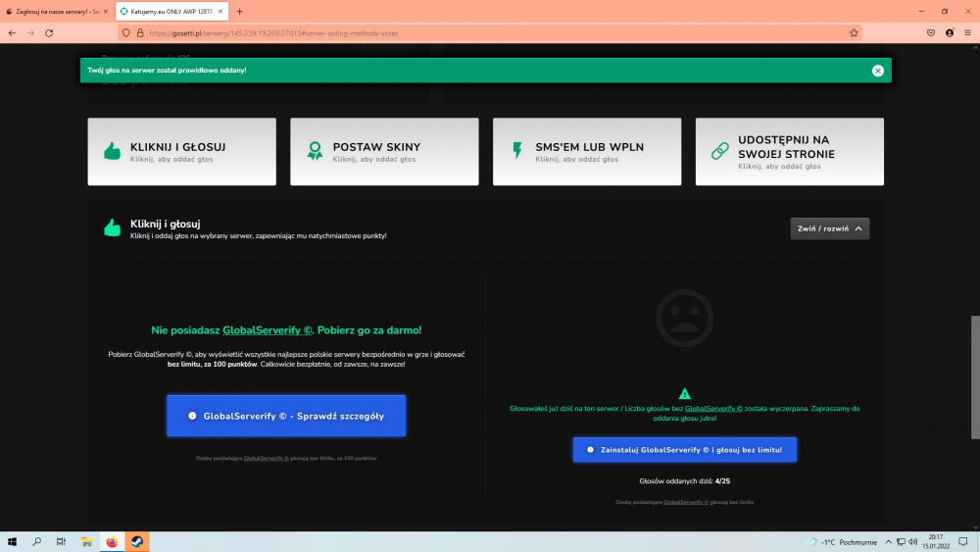This screenshot has height=552, width=980.
Task: Open the SMS'em lub WPLN voting card
Action: 587,151
